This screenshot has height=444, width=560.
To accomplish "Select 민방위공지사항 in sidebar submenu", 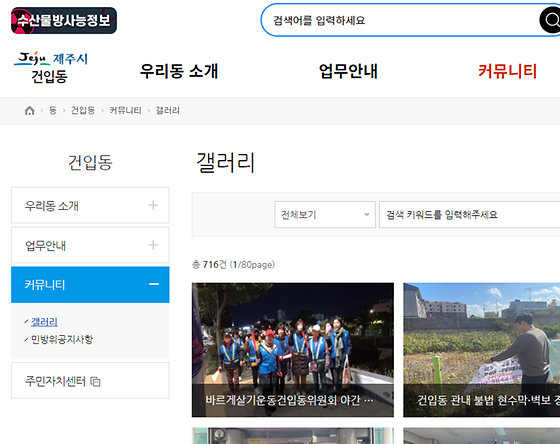I will click(62, 339).
